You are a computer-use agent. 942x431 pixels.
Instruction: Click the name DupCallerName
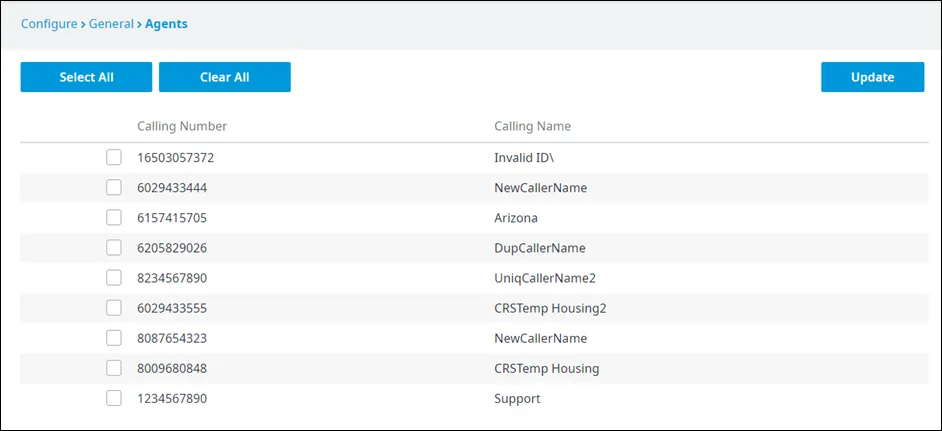point(539,248)
